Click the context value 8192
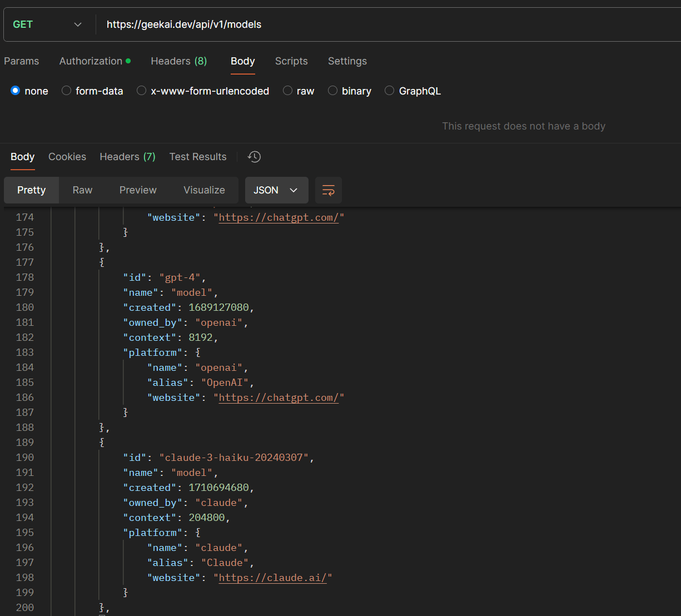681x616 pixels. 201,337
